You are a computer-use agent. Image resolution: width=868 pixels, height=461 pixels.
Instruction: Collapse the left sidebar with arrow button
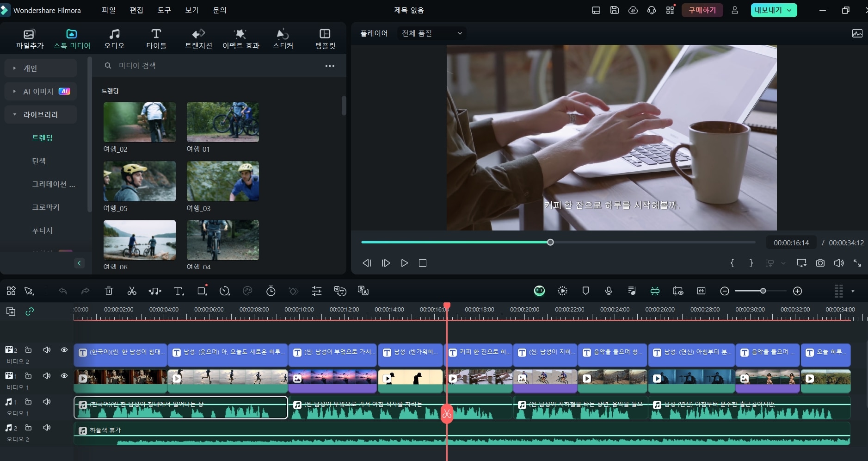(x=79, y=263)
